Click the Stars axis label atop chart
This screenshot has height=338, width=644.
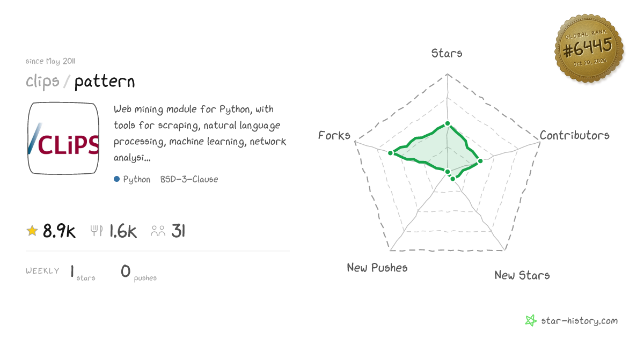[x=447, y=53]
